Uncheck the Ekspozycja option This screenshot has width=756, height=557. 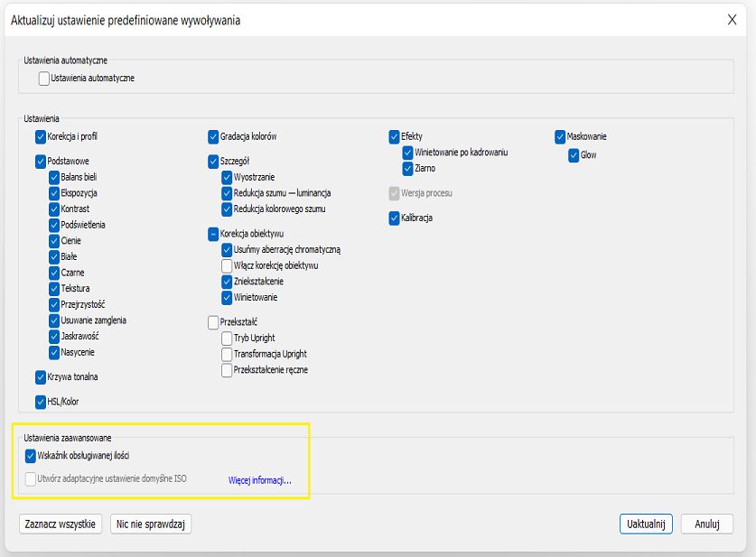(x=54, y=193)
